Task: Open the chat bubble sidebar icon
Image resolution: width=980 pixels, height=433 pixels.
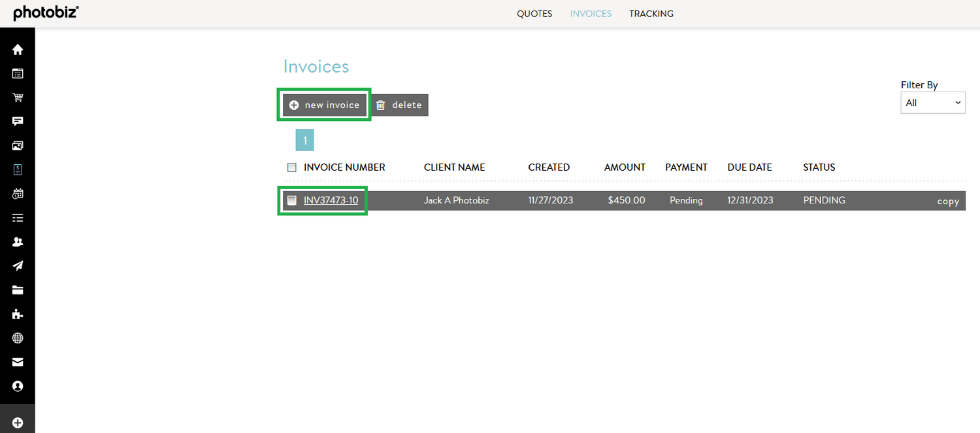Action: [x=18, y=122]
